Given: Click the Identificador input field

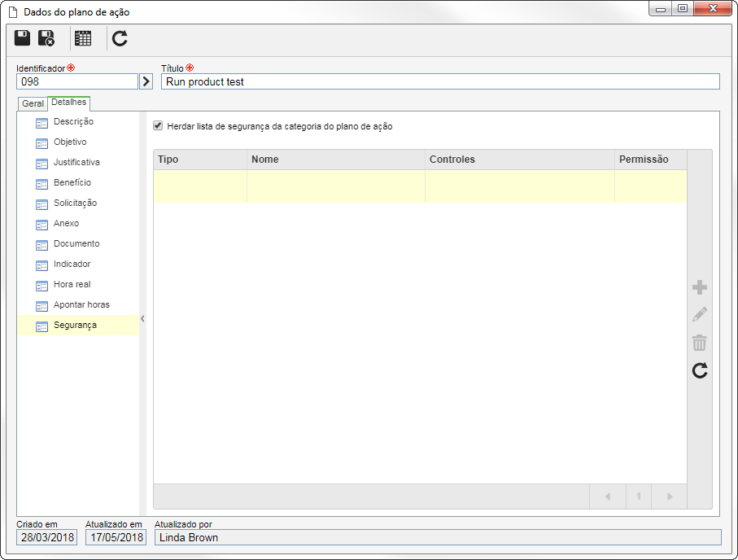Looking at the screenshot, I should [77, 81].
